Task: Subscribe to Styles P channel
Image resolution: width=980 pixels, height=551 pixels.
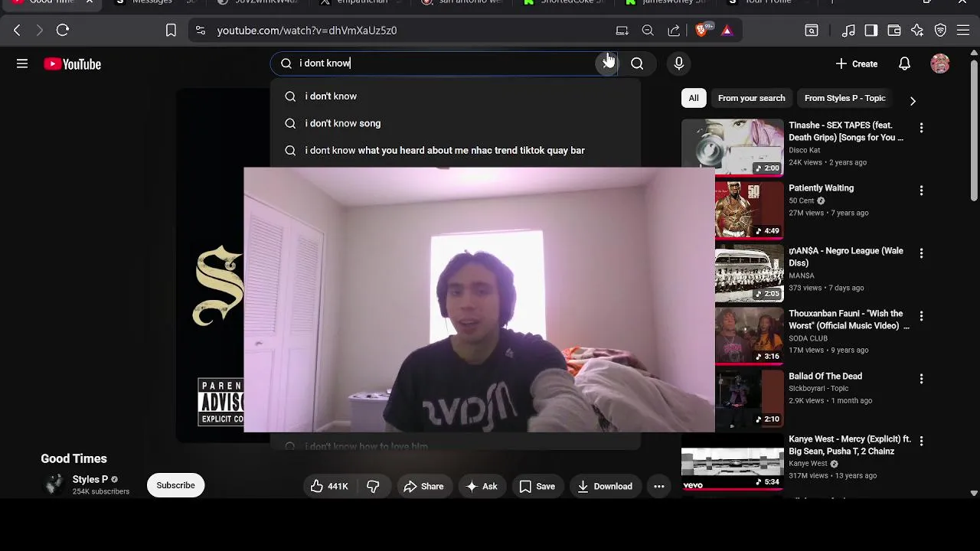Action: 175,485
